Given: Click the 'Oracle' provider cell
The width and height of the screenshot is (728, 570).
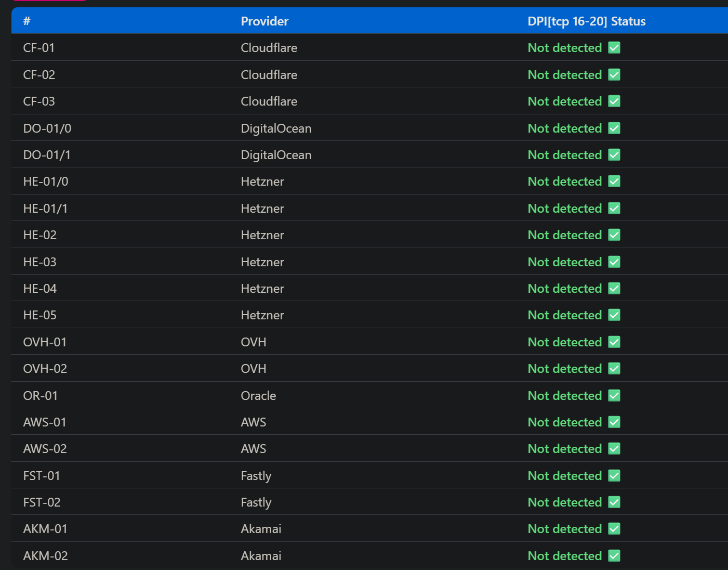Looking at the screenshot, I should pos(258,395).
